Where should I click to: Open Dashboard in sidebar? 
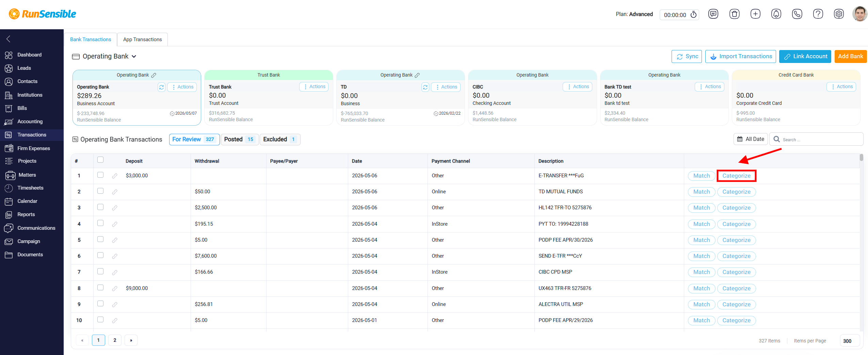tap(29, 55)
